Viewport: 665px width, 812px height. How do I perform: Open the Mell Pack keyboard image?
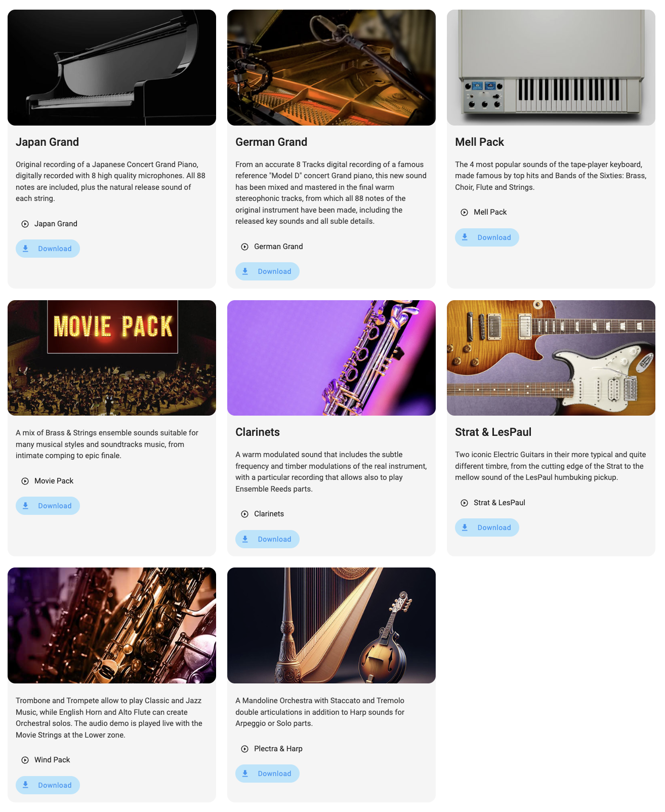[x=551, y=67]
